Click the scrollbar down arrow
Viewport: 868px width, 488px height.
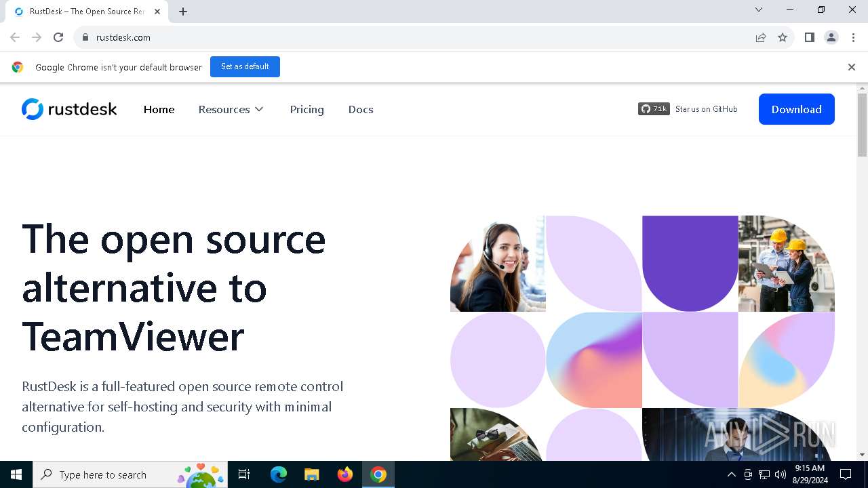click(x=862, y=455)
